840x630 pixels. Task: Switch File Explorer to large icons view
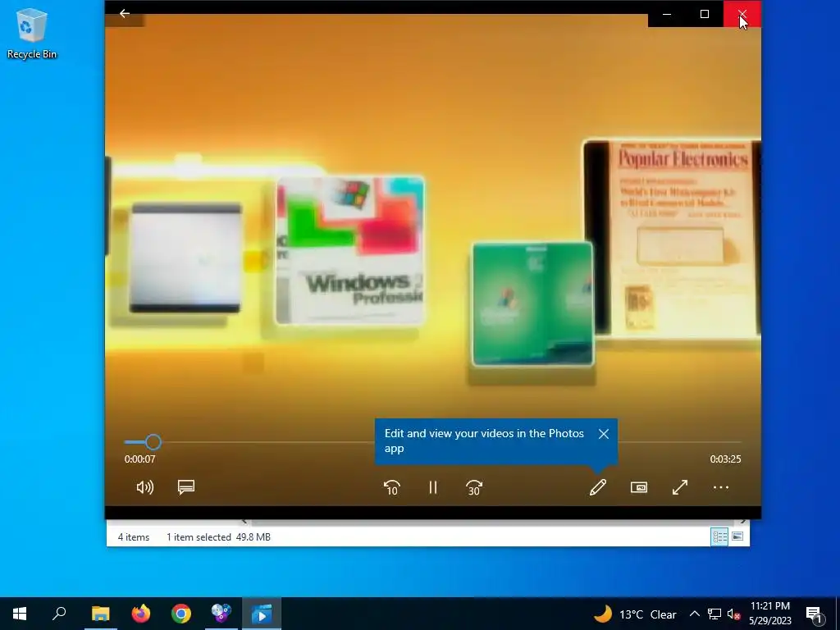pos(737,536)
